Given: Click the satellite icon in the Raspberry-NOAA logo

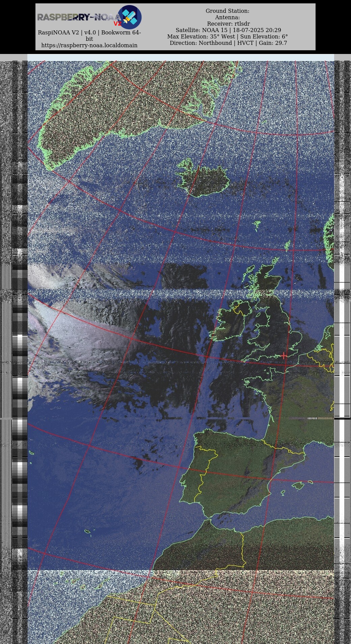Looking at the screenshot, I should [130, 17].
